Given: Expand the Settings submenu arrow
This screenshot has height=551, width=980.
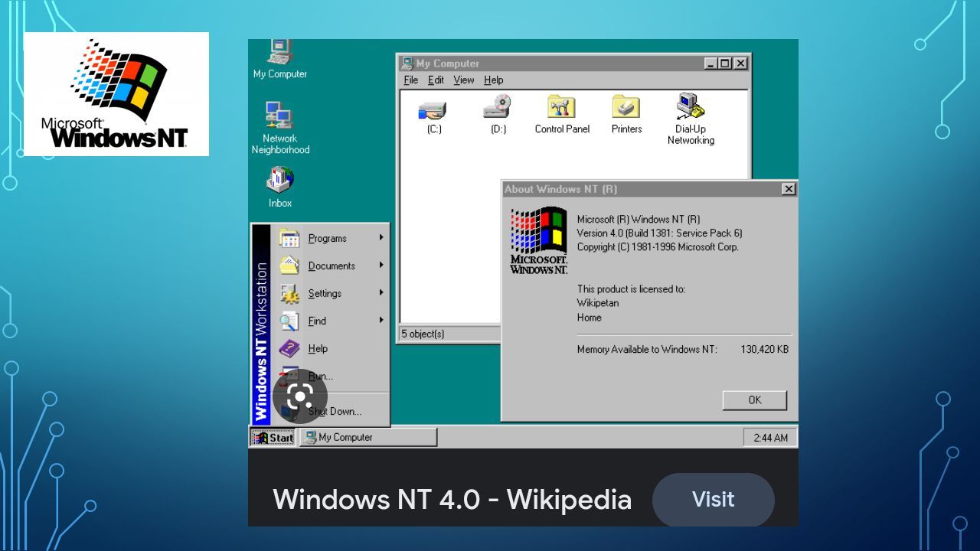Looking at the screenshot, I should click(x=381, y=293).
